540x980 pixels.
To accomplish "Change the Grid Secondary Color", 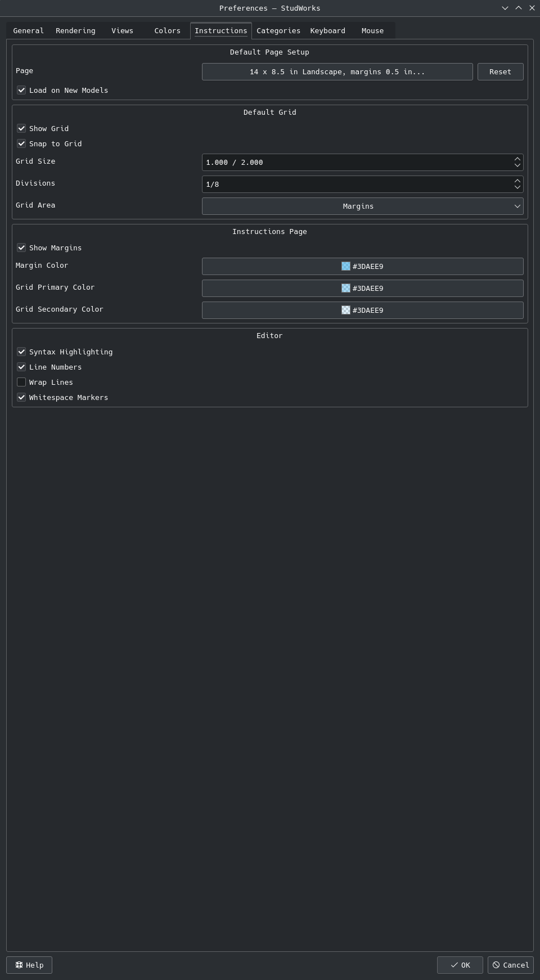I will pos(362,310).
